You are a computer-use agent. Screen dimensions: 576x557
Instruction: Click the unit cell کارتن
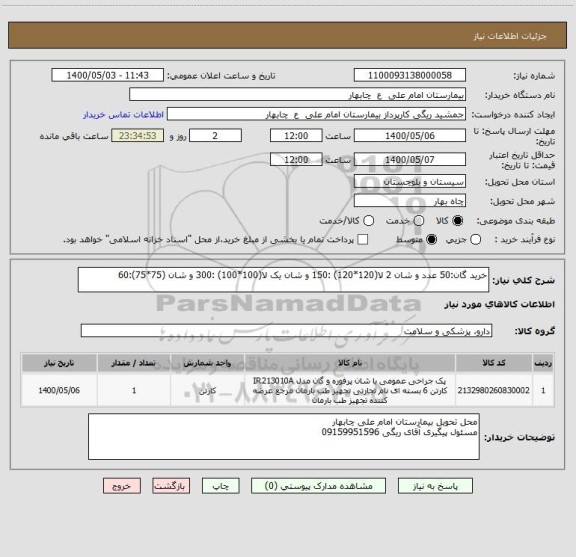(x=207, y=390)
